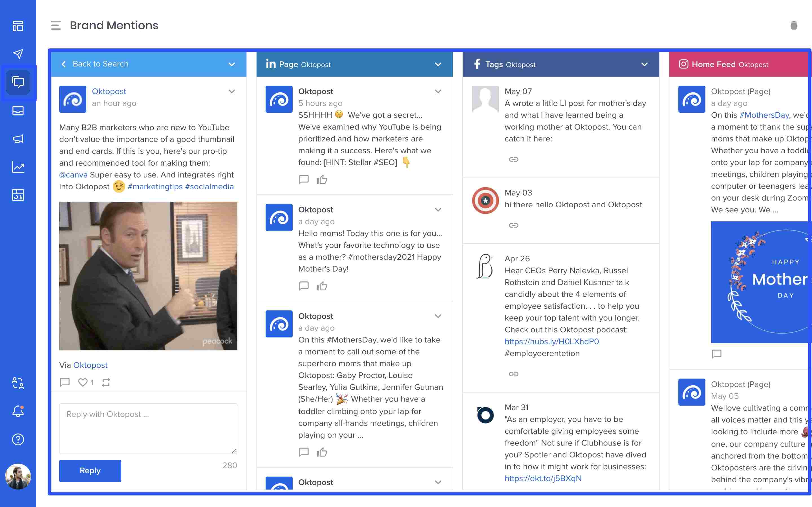Retweet the YouTube thumbnail post
The width and height of the screenshot is (812, 507).
pyautogui.click(x=106, y=382)
